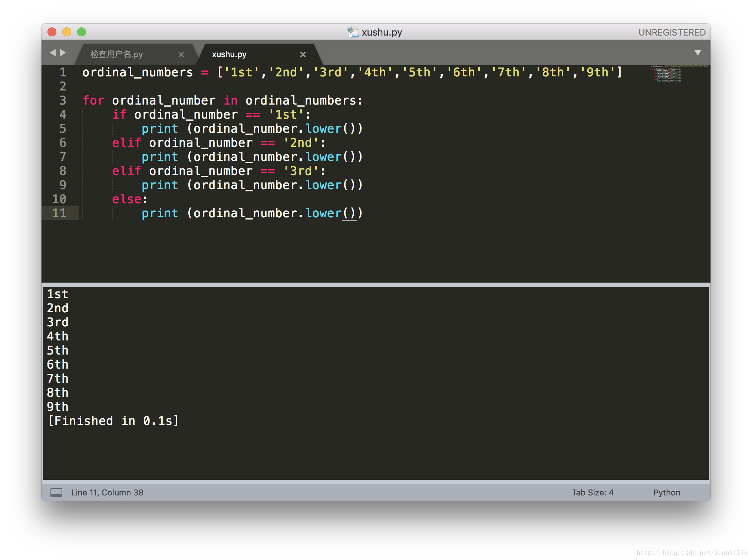The height and width of the screenshot is (560, 752).
Task: Click the first 'elif' keyword on line 6
Action: click(x=126, y=142)
